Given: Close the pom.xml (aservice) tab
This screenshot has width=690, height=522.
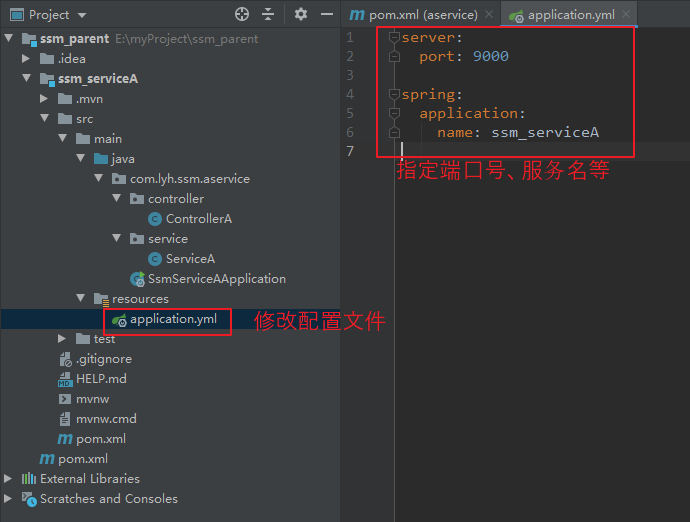Looking at the screenshot, I should click(489, 15).
